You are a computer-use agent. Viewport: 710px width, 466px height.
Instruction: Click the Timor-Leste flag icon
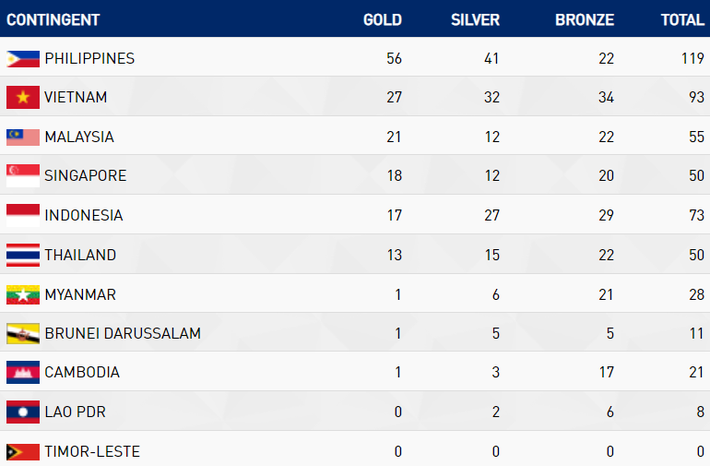[x=22, y=451]
